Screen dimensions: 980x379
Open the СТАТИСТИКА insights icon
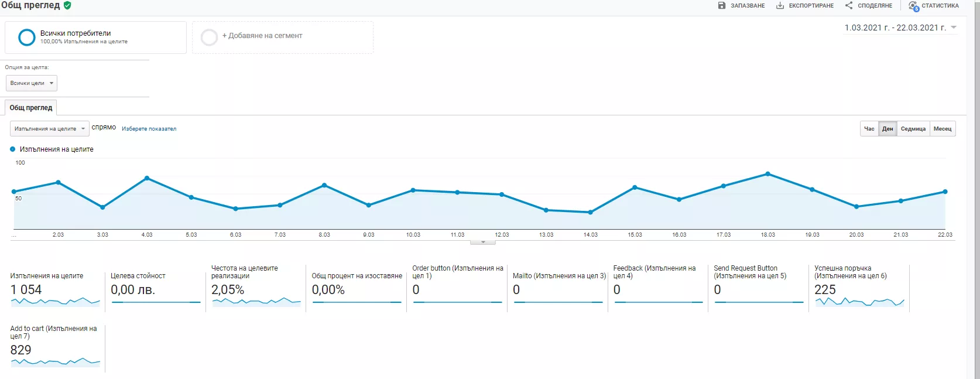[913, 6]
